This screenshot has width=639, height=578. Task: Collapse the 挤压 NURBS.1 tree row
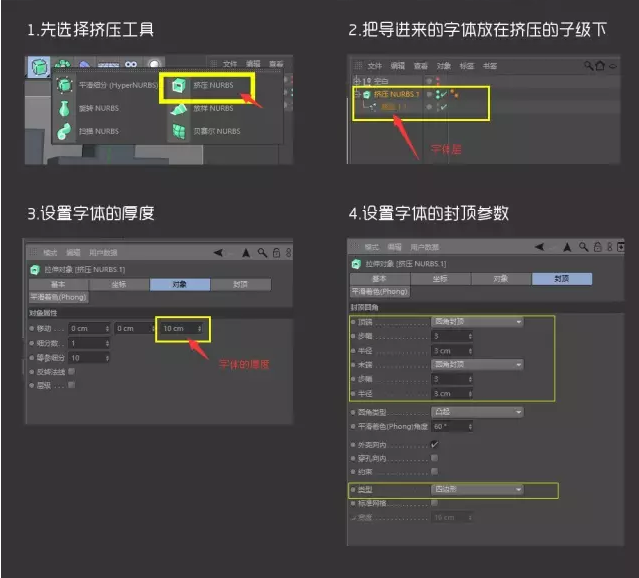357,94
